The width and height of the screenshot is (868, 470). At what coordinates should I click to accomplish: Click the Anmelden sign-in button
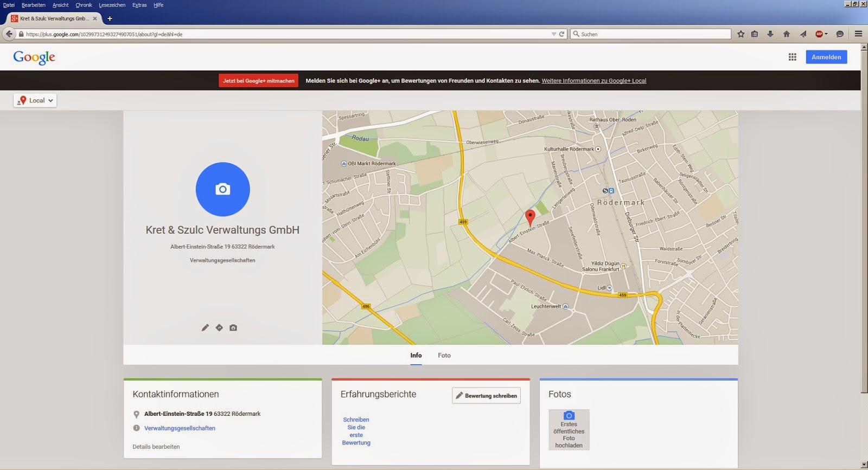pos(826,57)
